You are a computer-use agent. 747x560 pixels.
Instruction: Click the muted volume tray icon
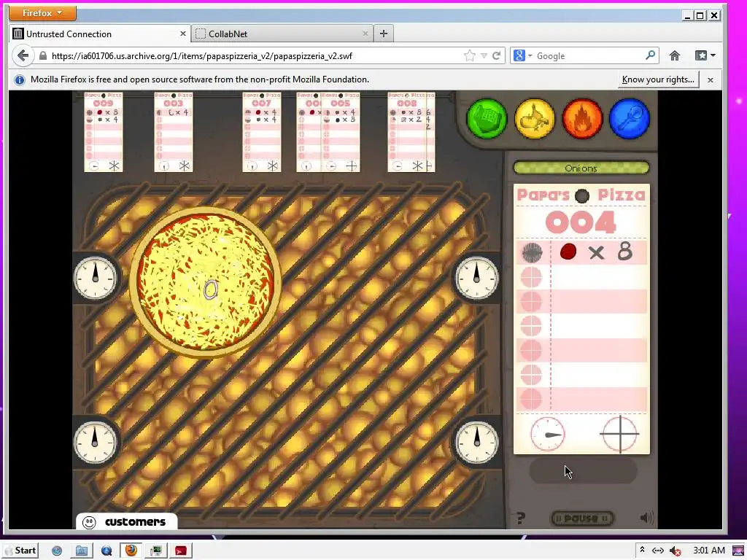675,551
